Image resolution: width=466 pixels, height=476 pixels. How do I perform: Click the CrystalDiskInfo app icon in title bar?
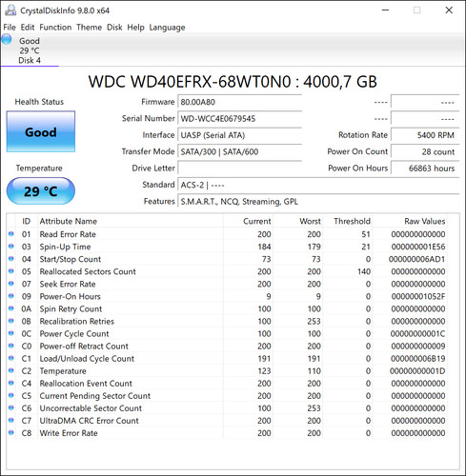tap(10, 10)
